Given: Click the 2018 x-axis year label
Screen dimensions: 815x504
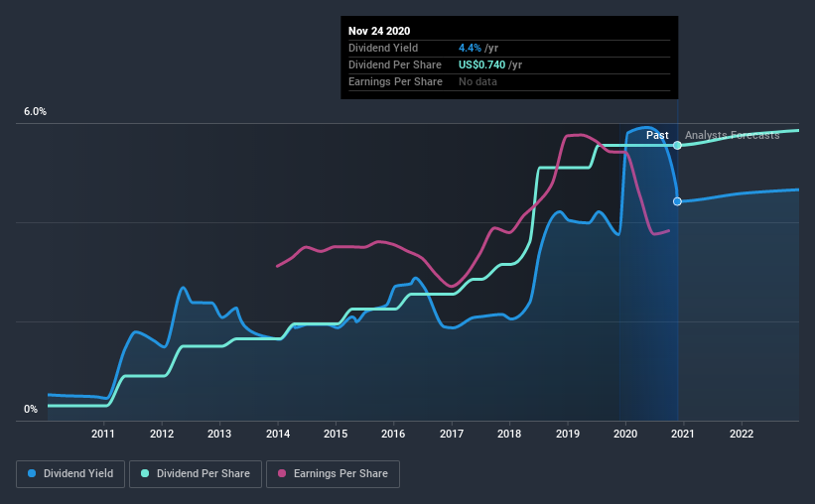Looking at the screenshot, I should [x=509, y=434].
